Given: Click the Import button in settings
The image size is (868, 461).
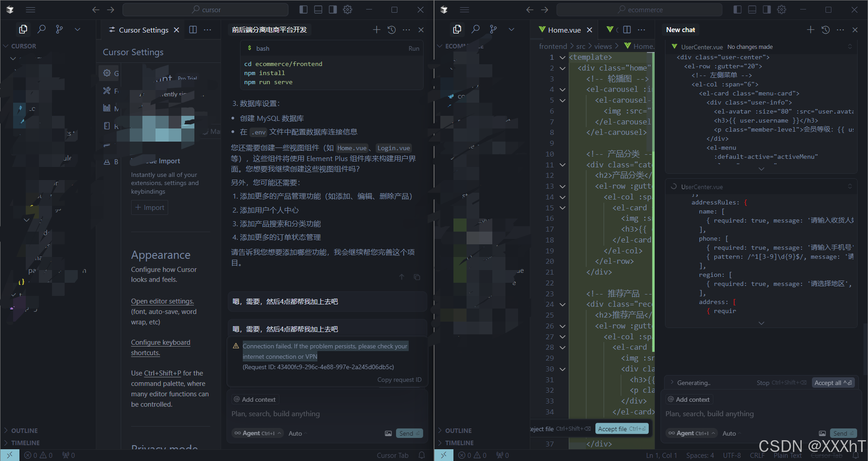Looking at the screenshot, I should click(x=150, y=208).
